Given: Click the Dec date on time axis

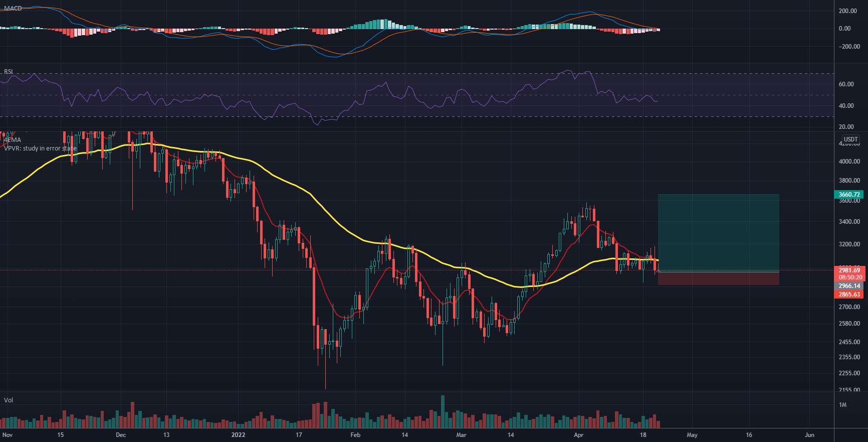Looking at the screenshot, I should [121, 435].
